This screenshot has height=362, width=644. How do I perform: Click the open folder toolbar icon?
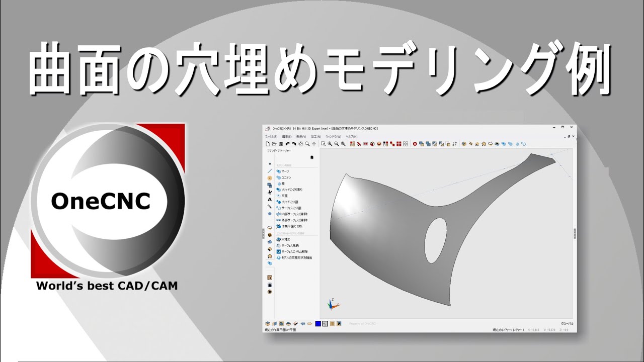pos(275,144)
